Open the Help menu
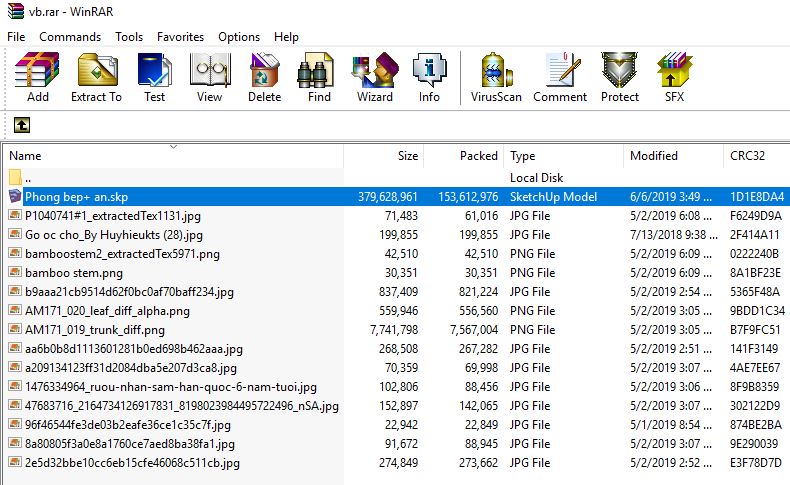 click(286, 37)
